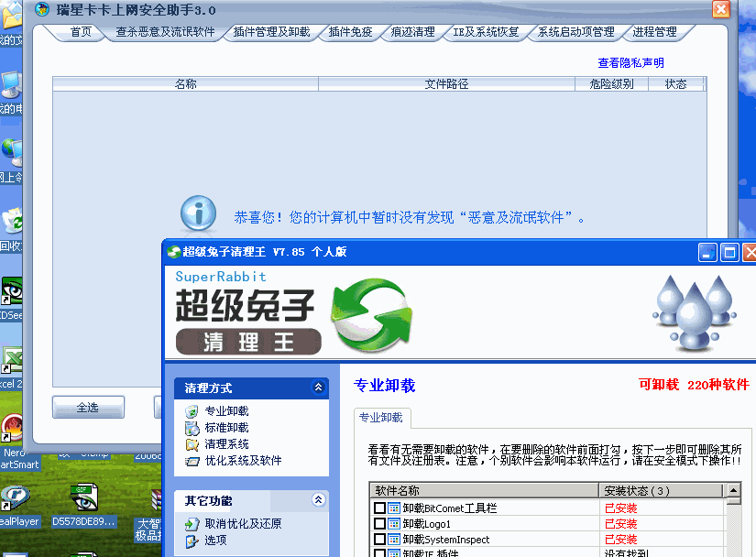Switch to the 插件管理及卸载 tab
756x557 pixels.
tap(271, 32)
